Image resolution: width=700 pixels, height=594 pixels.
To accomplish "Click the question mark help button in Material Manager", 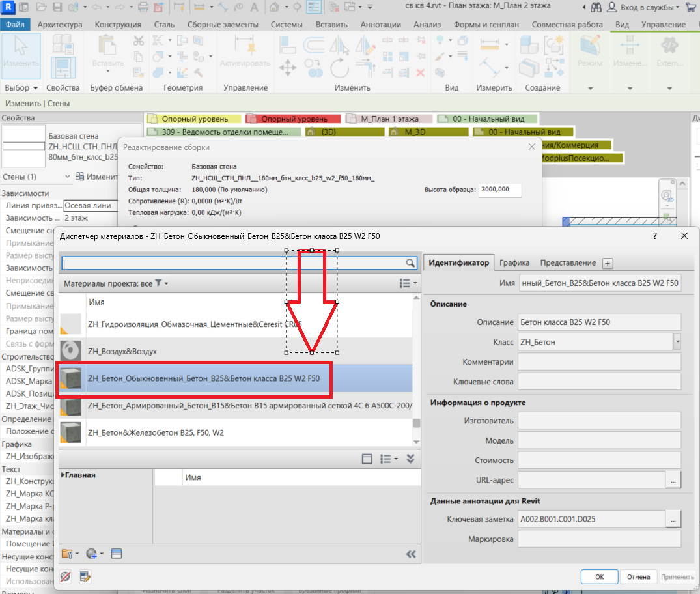I will tap(655, 236).
